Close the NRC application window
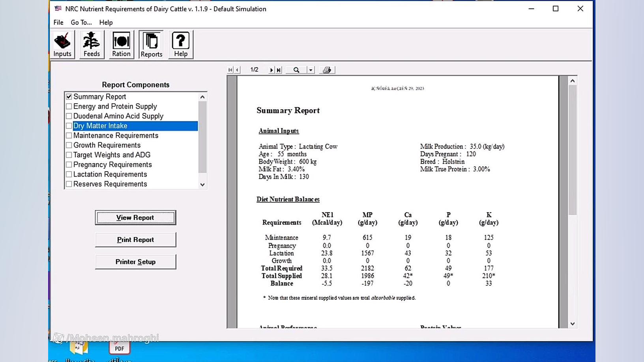The image size is (644, 362). 580,9
